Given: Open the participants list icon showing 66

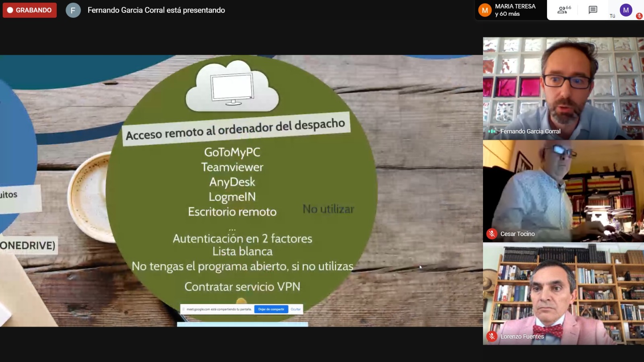Looking at the screenshot, I should tap(564, 10).
